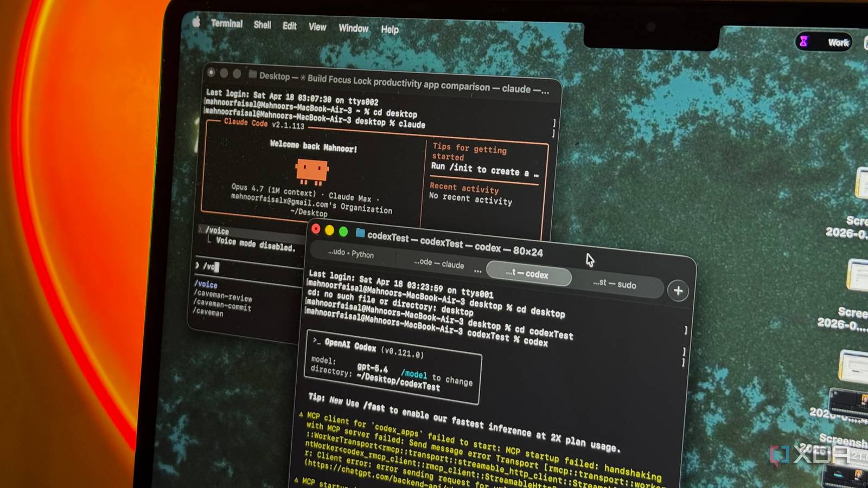This screenshot has width=868, height=488.
Task: Click the 'gpt-5.4' model value
Action: (x=372, y=368)
